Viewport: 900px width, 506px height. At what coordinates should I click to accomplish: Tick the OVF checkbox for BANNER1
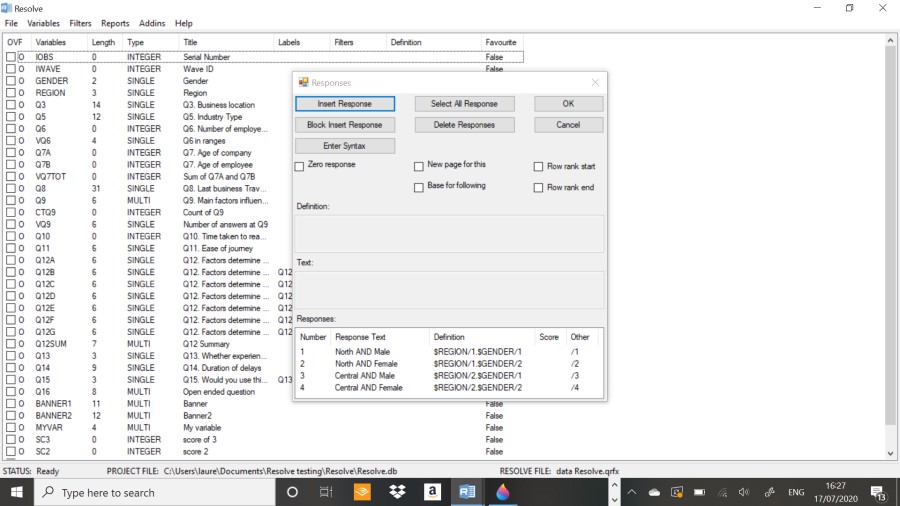pos(11,404)
